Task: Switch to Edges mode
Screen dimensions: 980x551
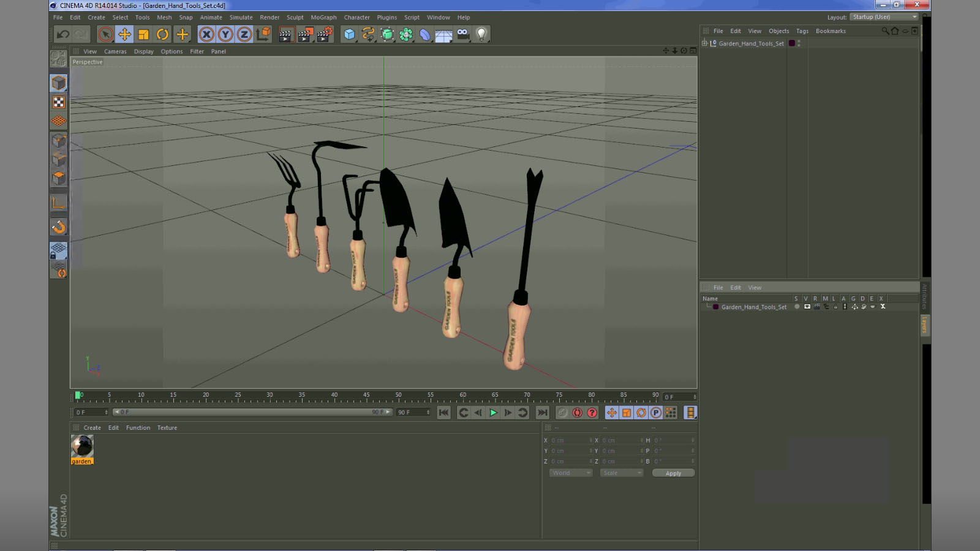Action: 59,159
